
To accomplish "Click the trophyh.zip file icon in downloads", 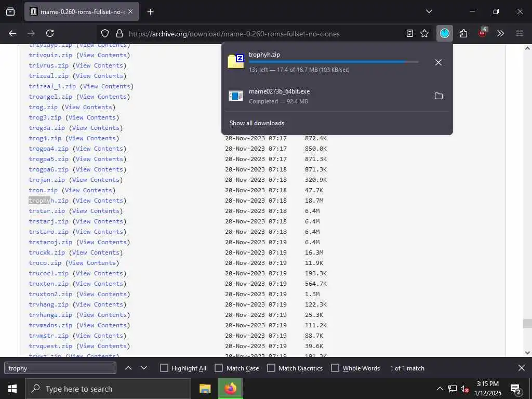I will coord(236,61).
